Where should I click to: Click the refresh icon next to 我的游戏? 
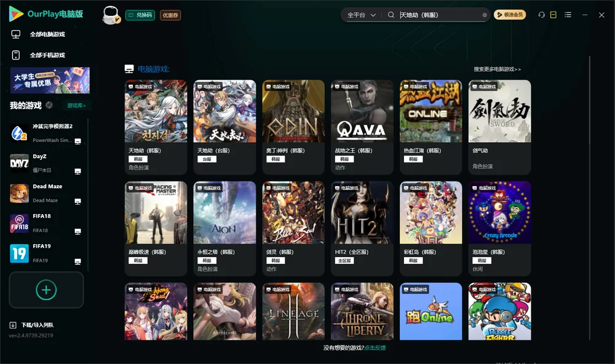(49, 105)
